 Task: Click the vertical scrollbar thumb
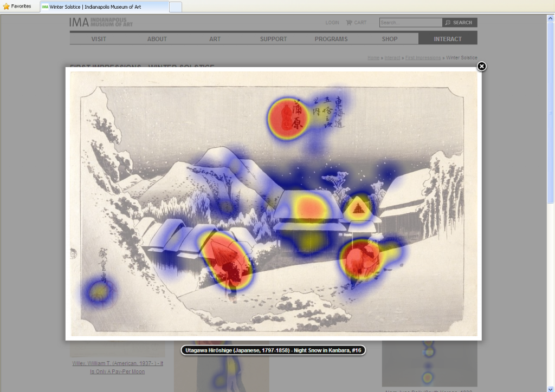click(551, 113)
